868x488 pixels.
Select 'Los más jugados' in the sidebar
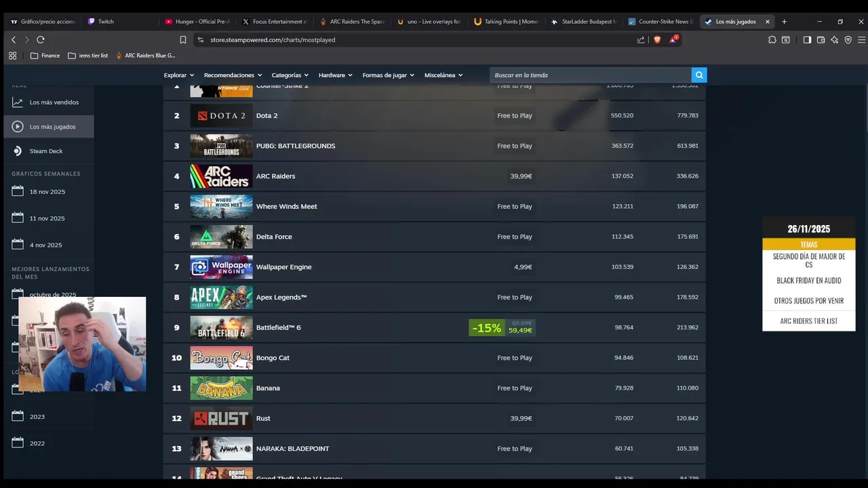point(49,127)
